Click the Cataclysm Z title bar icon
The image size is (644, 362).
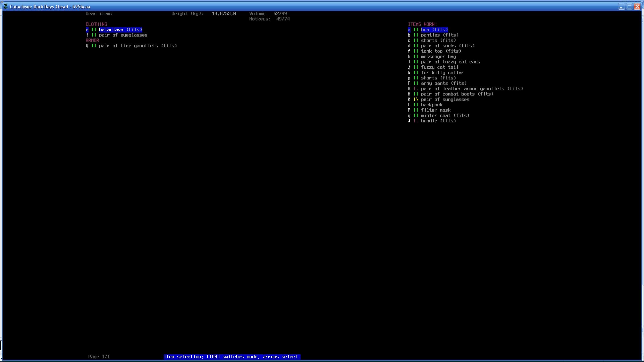point(6,6)
